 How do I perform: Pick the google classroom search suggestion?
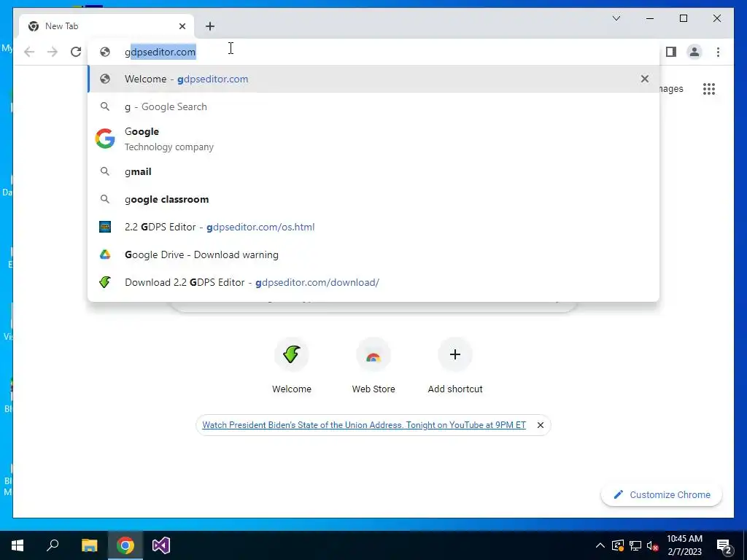click(x=373, y=199)
